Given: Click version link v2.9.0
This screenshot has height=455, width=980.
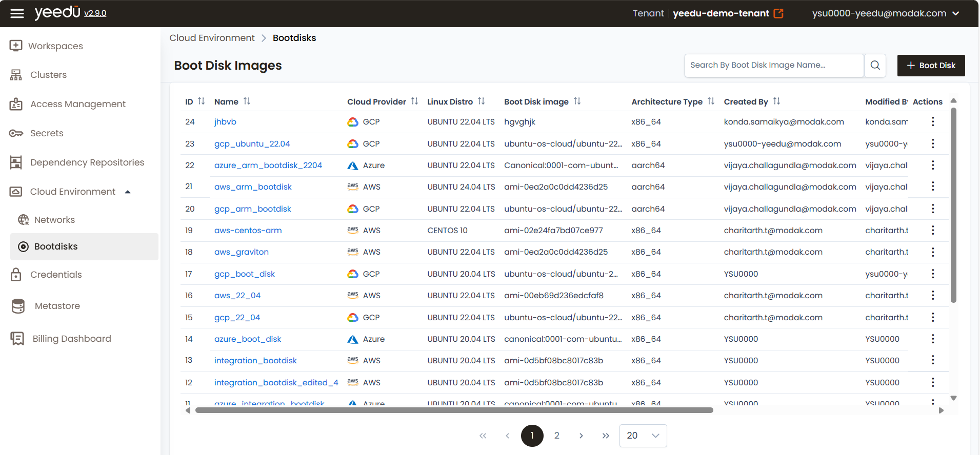Looking at the screenshot, I should pyautogui.click(x=95, y=13).
